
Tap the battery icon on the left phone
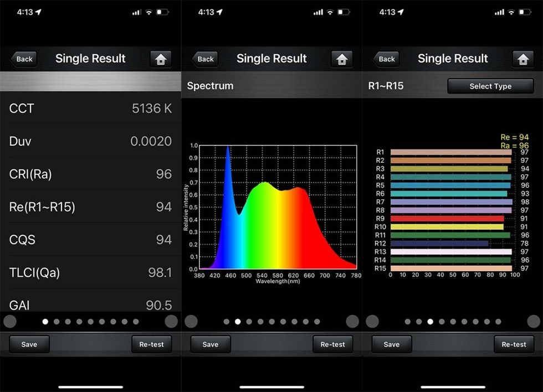point(162,12)
